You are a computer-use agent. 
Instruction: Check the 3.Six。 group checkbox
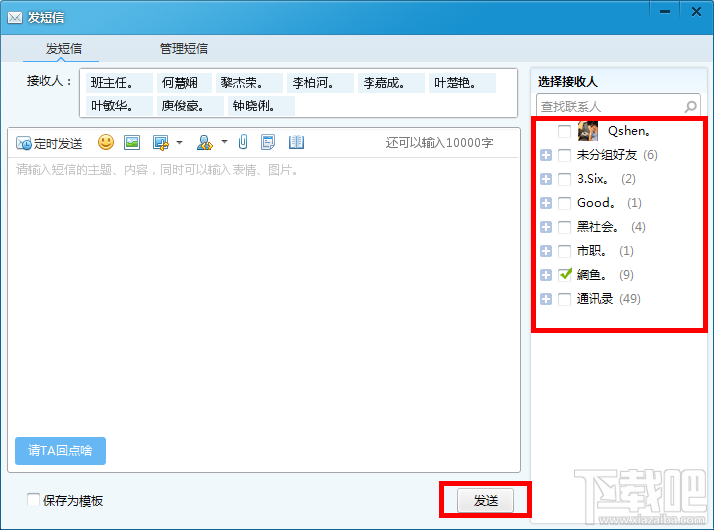(x=564, y=179)
